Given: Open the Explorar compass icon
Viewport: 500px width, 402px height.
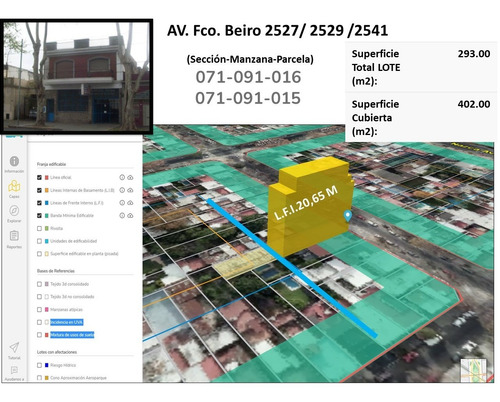Looking at the screenshot, I should pyautogui.click(x=14, y=210).
